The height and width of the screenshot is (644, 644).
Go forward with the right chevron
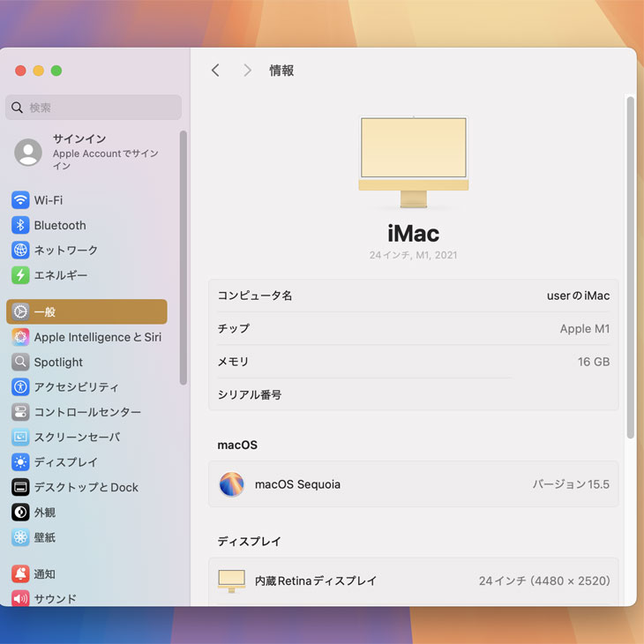pos(247,71)
